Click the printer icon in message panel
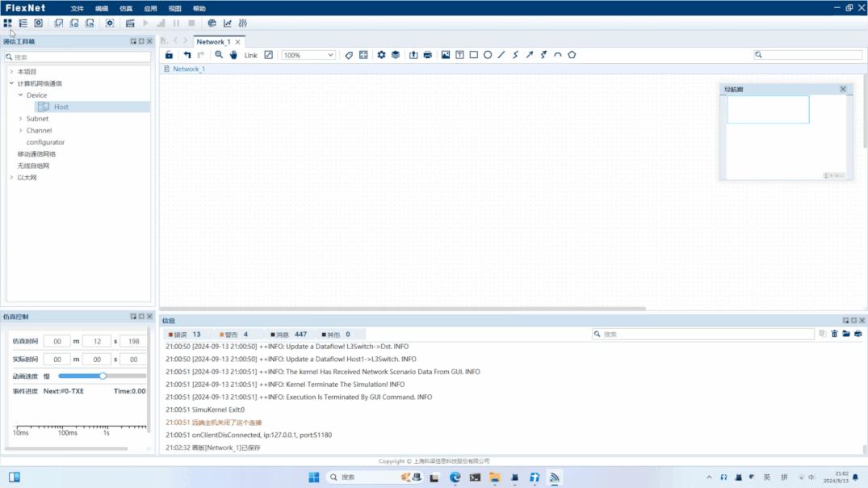Viewport: 868px width, 488px height. 858,334
